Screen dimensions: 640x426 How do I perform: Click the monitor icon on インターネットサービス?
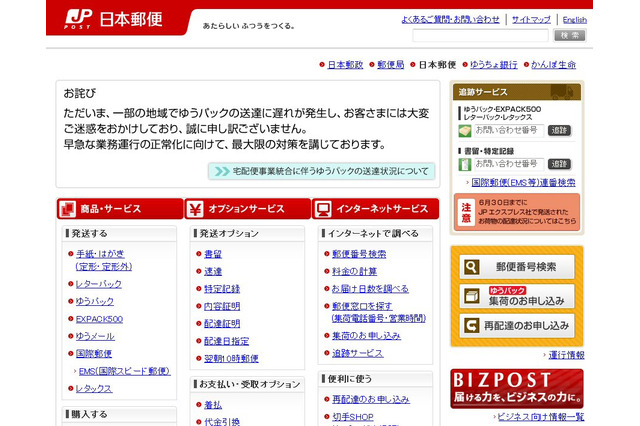click(x=323, y=209)
